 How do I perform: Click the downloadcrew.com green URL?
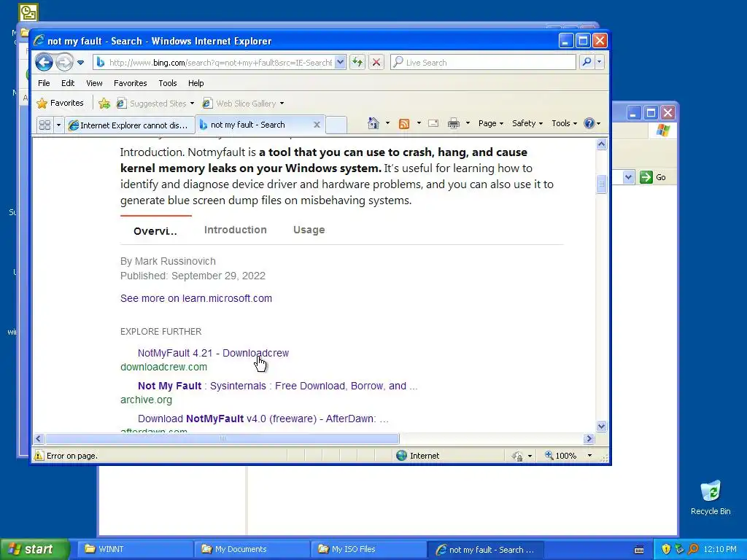pos(163,367)
